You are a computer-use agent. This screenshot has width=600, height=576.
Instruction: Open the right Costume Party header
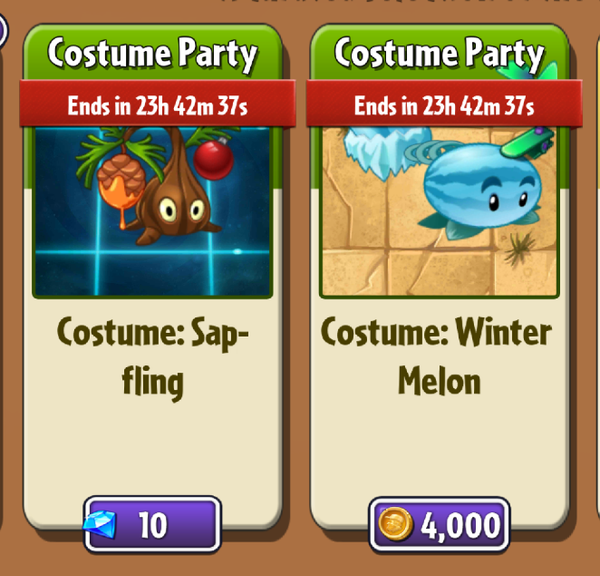click(x=439, y=53)
